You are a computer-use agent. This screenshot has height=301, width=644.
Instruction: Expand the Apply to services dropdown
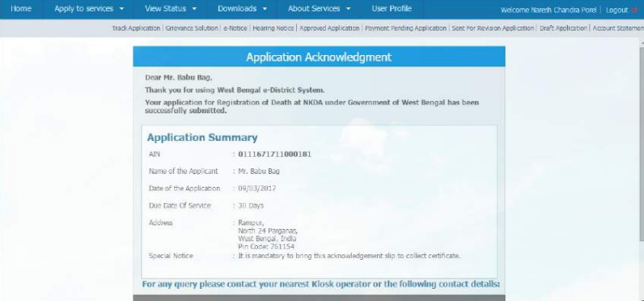(x=89, y=9)
